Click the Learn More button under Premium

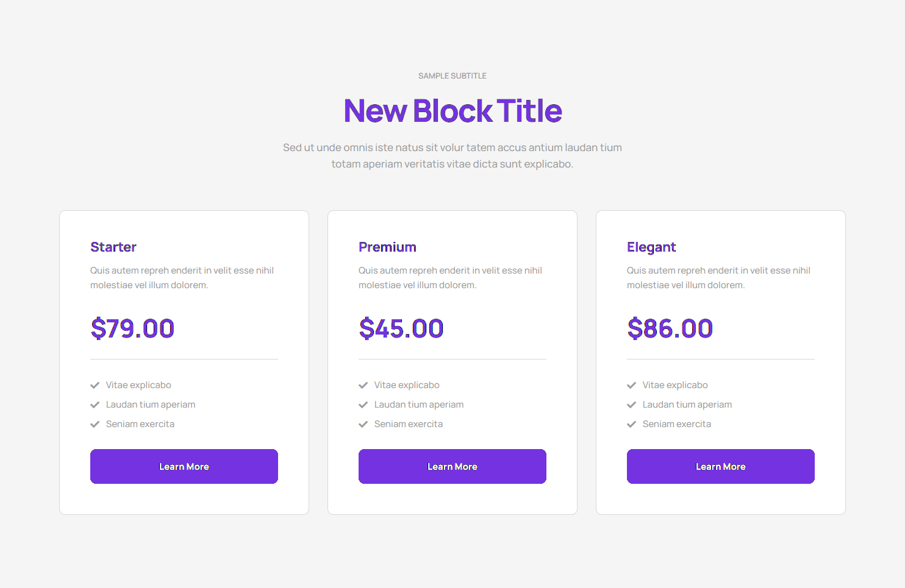452,466
